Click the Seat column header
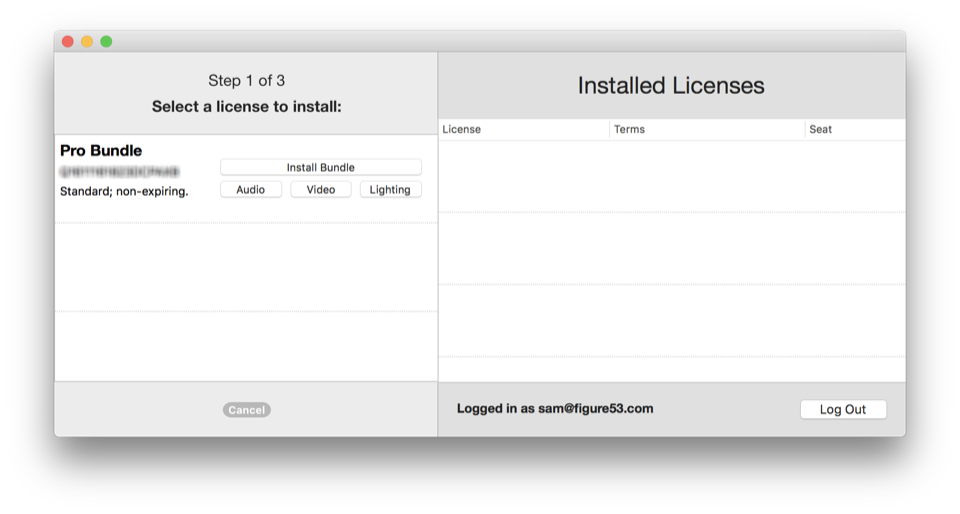 point(854,129)
